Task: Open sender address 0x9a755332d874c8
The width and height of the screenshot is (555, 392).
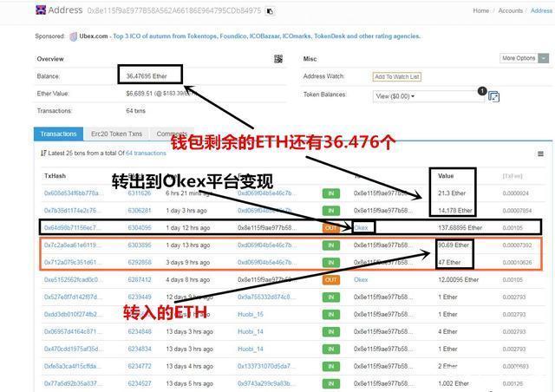Action: [266, 297]
